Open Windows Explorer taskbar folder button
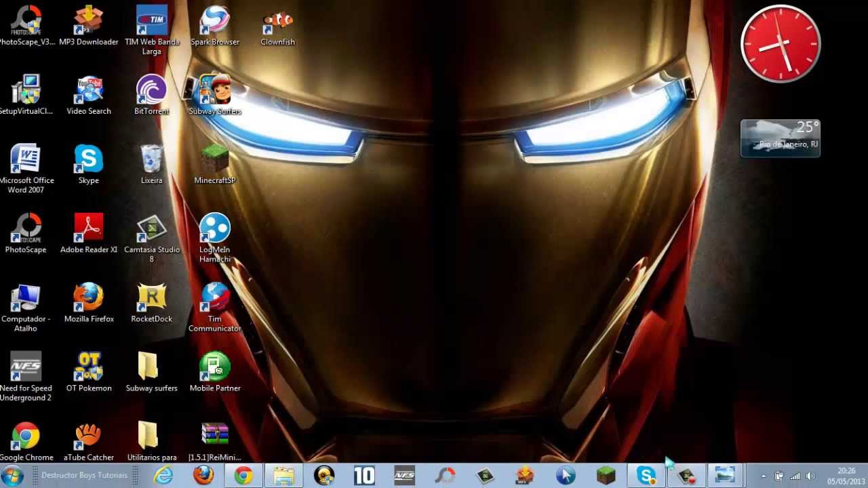Screen dimensions: 868x488 point(283,476)
